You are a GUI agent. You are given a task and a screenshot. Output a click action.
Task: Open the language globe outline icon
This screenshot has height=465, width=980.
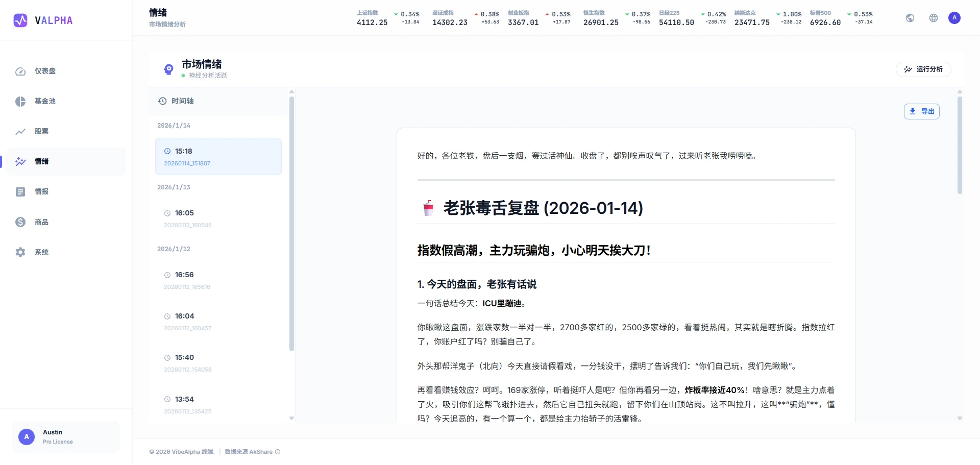click(x=934, y=18)
